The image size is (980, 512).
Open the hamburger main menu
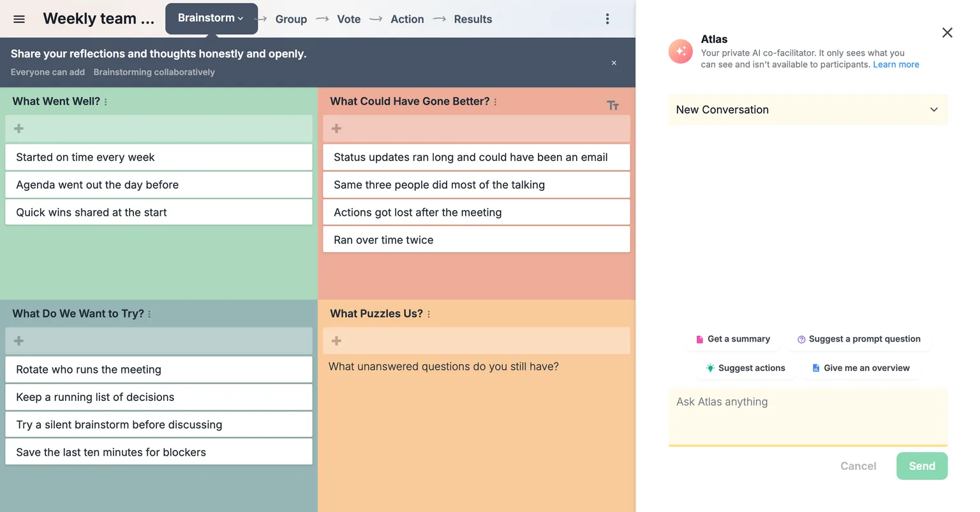19,19
